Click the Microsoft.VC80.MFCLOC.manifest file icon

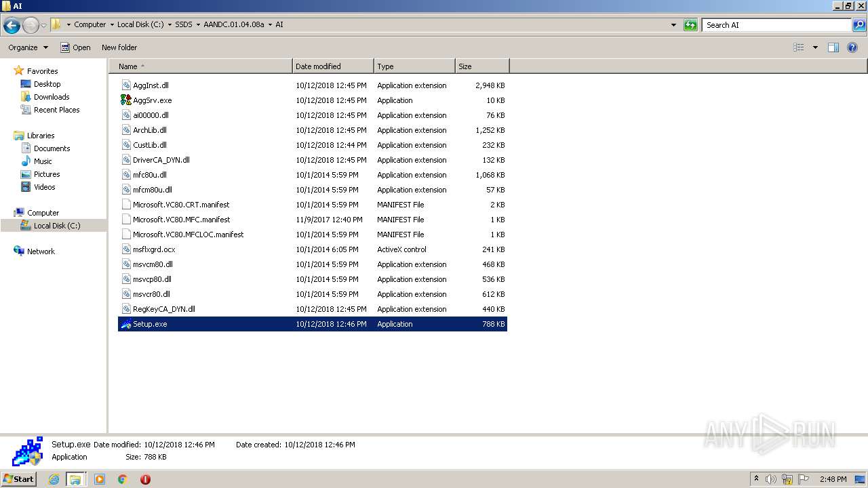(126, 235)
